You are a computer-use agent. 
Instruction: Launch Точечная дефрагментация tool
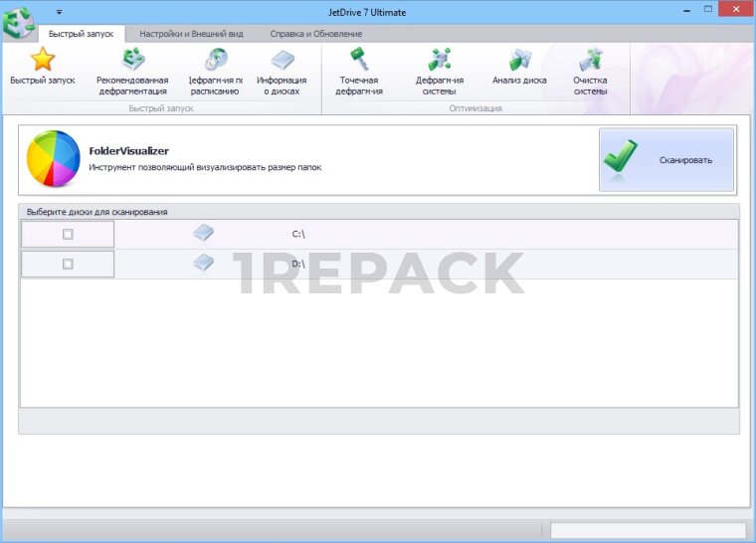click(359, 61)
